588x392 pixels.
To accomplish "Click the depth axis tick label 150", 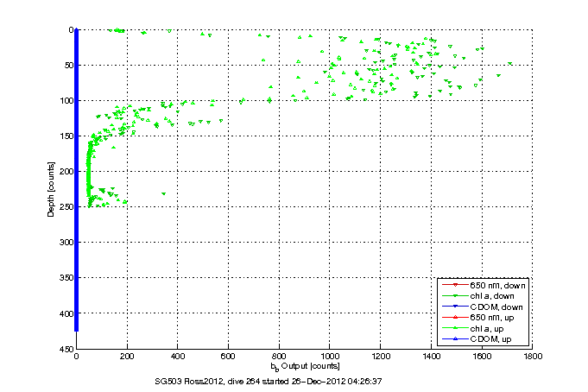I will [66, 136].
